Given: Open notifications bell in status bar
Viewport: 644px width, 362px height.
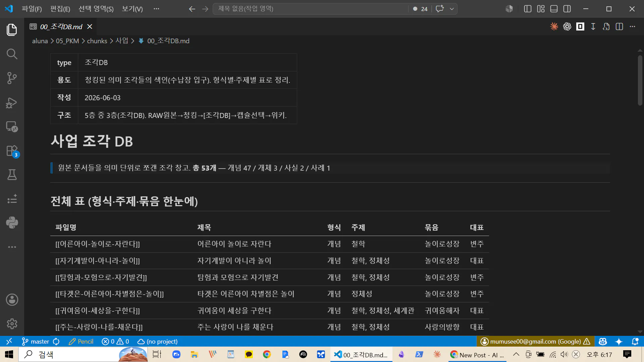Looking at the screenshot, I should pyautogui.click(x=635, y=341).
